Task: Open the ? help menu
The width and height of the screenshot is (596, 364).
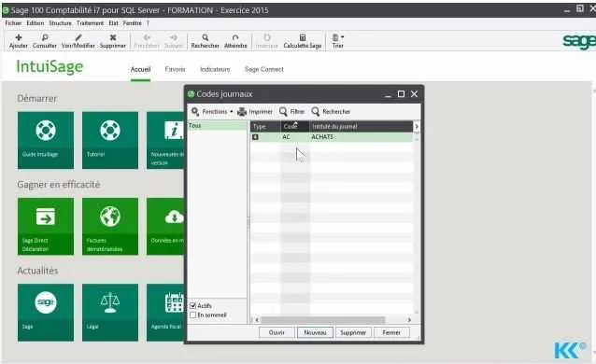Action: [x=148, y=23]
